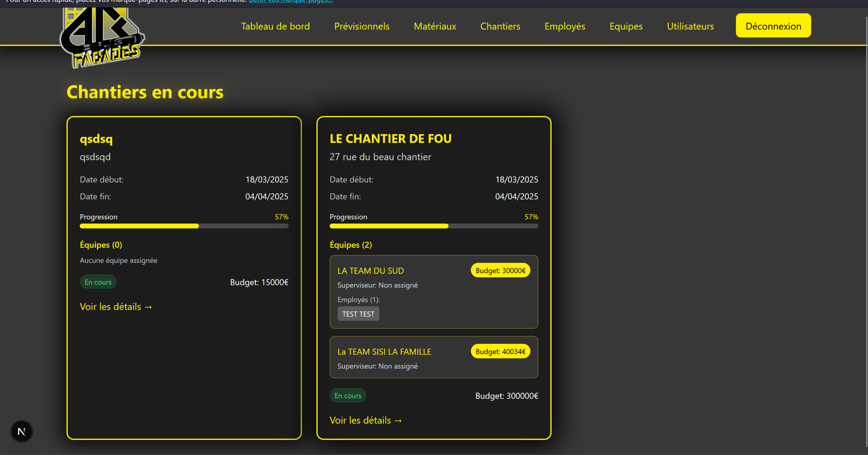Image resolution: width=868 pixels, height=455 pixels.
Task: View details of LE CHANTIER DE FOU
Action: 366,420
